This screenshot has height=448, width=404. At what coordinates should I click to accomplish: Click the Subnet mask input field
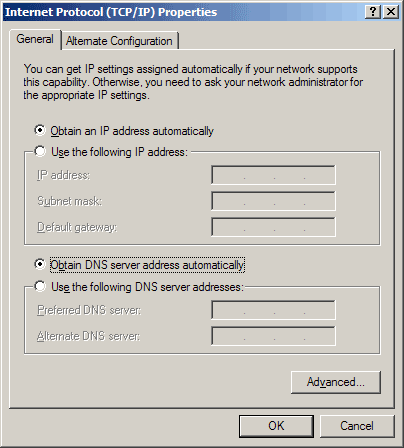pyautogui.click(x=273, y=201)
